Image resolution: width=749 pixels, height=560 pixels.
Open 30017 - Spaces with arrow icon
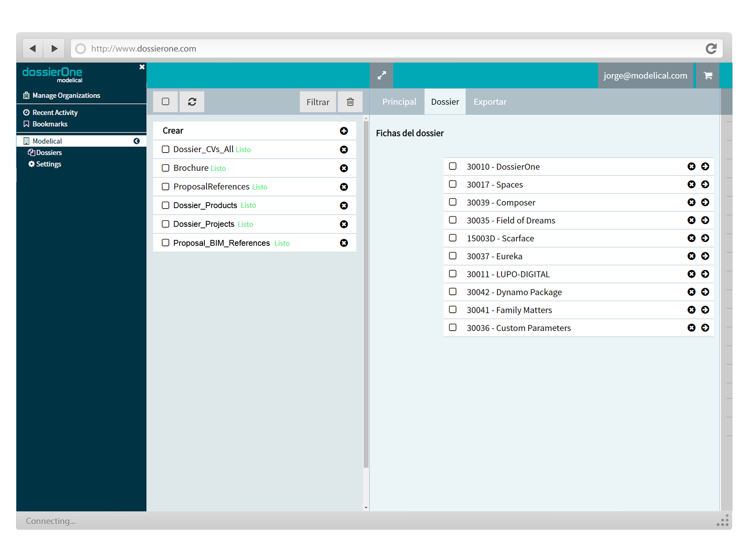pyautogui.click(x=705, y=184)
